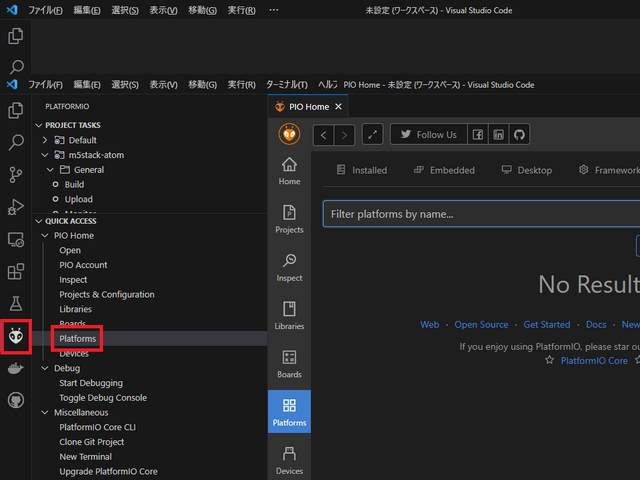Open the GitHub view in activity bar

(x=16, y=400)
